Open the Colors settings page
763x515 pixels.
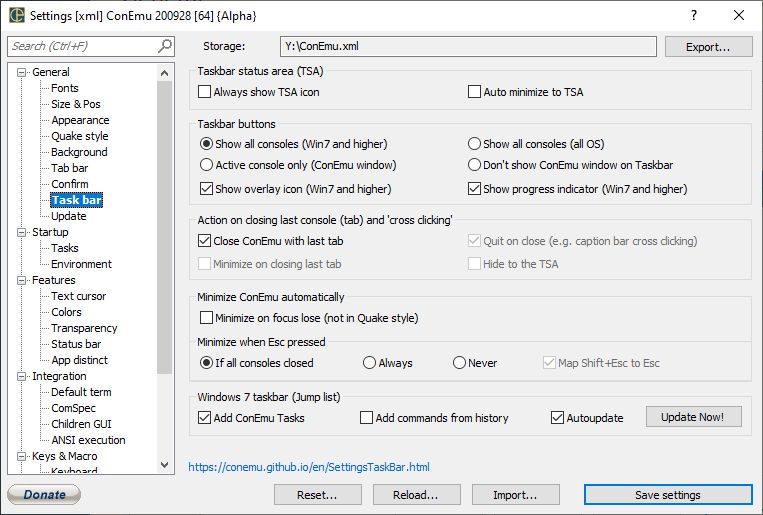coord(66,313)
